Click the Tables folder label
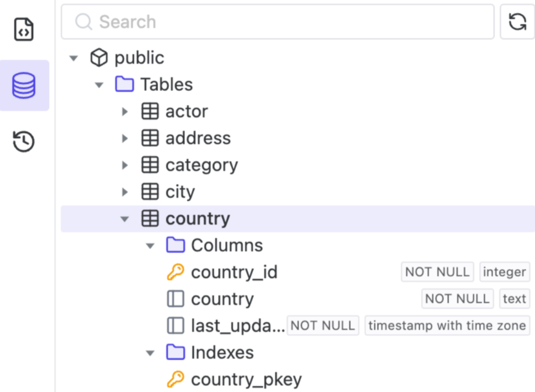Screen dimensions: 535x392 tap(166, 84)
